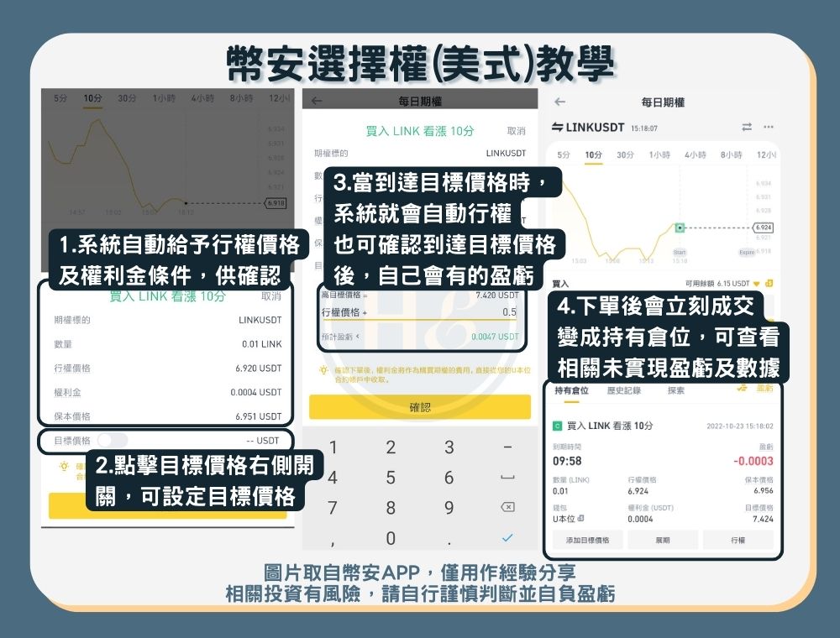Tap swap icon left of LINKUSDT title

tap(557, 128)
